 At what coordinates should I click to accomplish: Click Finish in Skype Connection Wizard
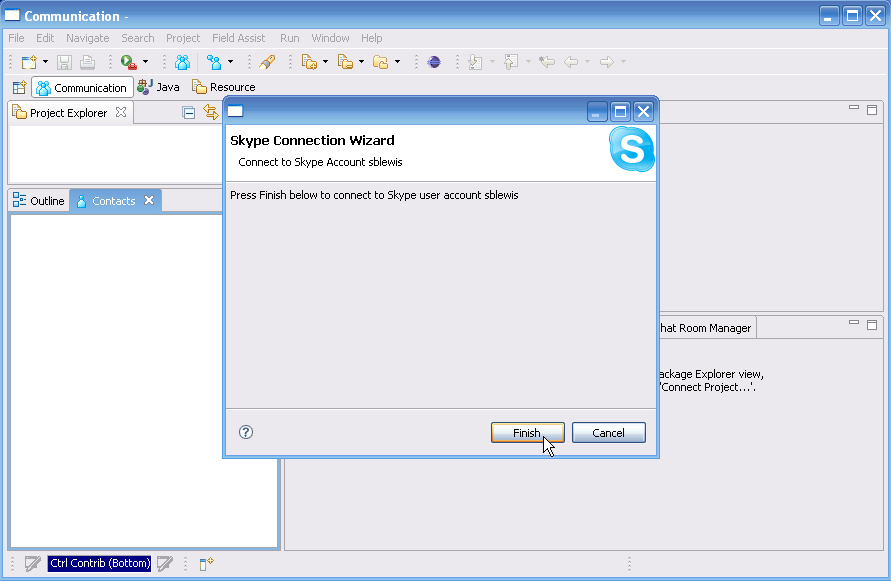click(x=527, y=433)
